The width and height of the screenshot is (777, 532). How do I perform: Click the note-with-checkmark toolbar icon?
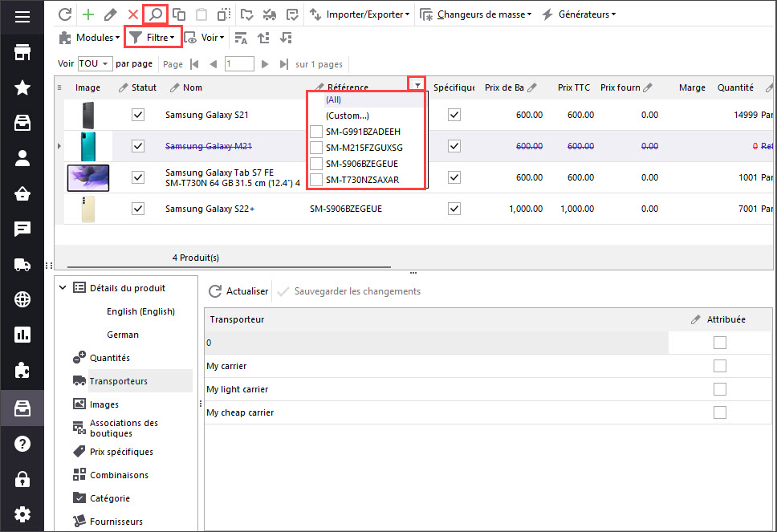[x=292, y=14]
